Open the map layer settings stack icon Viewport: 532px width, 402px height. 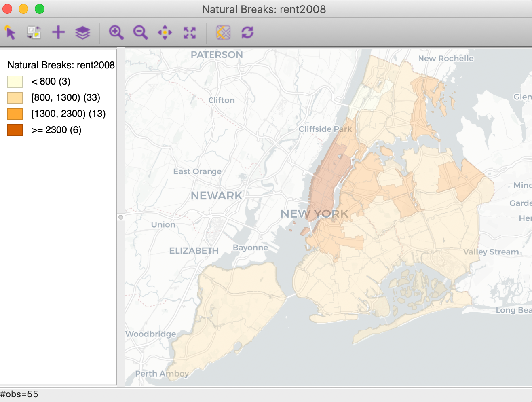(x=82, y=32)
